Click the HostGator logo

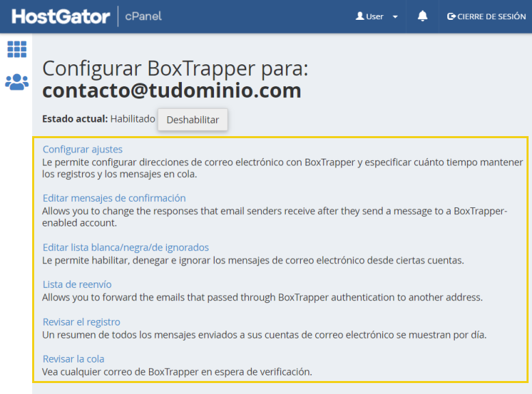(61, 16)
